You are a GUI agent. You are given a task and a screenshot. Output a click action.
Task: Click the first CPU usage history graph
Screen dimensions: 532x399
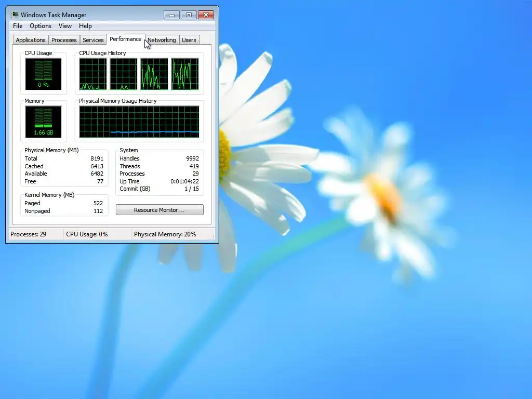pos(93,74)
